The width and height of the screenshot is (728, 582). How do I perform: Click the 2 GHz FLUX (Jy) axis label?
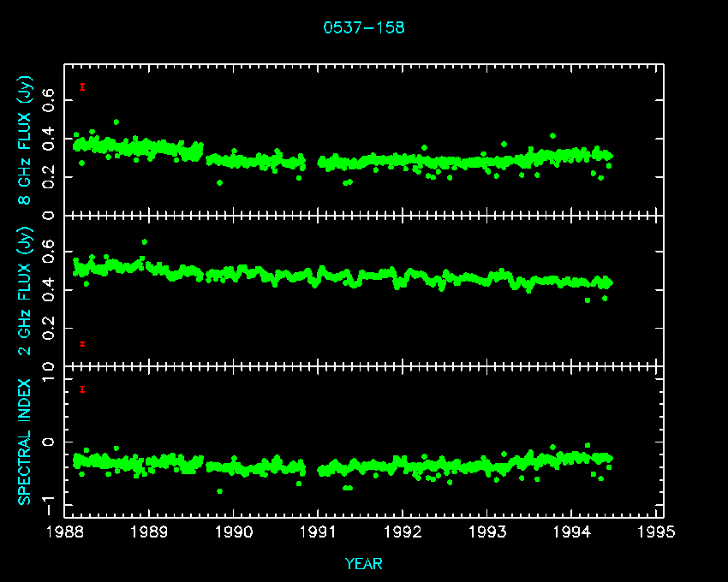[x=27, y=291]
